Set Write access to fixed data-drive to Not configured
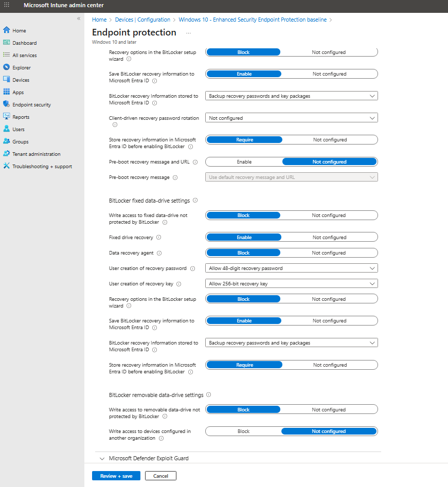Screen dimensions: 448x487 tap(329, 215)
